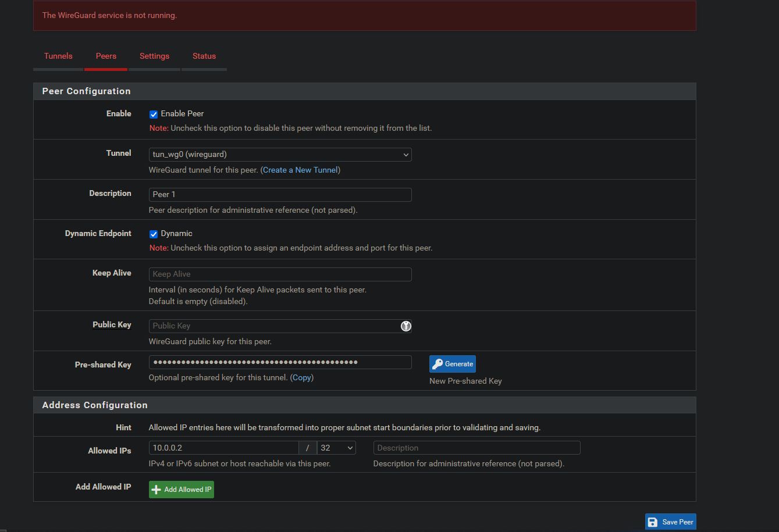Image resolution: width=779 pixels, height=532 pixels.
Task: Click the WireGuard service not running alert
Action: (365, 16)
